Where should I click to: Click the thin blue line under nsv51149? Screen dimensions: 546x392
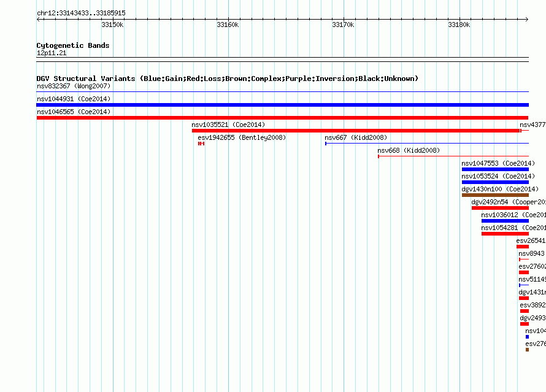coord(524,285)
